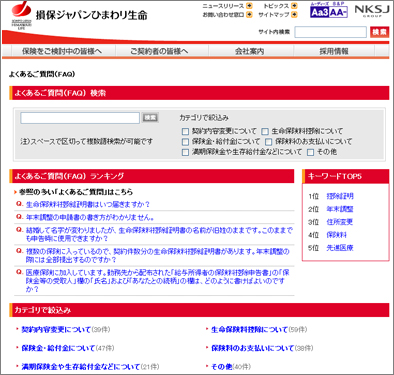The height and width of the screenshot is (375, 394).
Task: Click Q icon beside 年末調整の申請書 question
Action: click(20, 217)
